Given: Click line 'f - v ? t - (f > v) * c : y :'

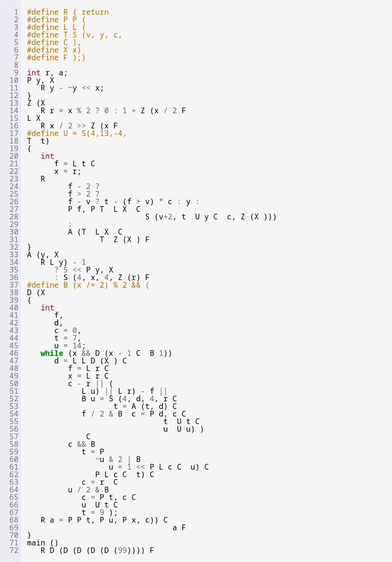Looking at the screenshot, I should pos(134,202).
